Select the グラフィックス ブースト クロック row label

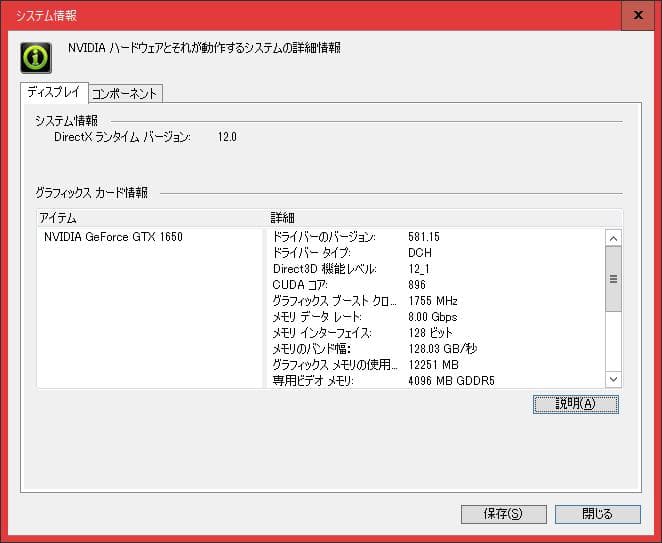click(334, 301)
